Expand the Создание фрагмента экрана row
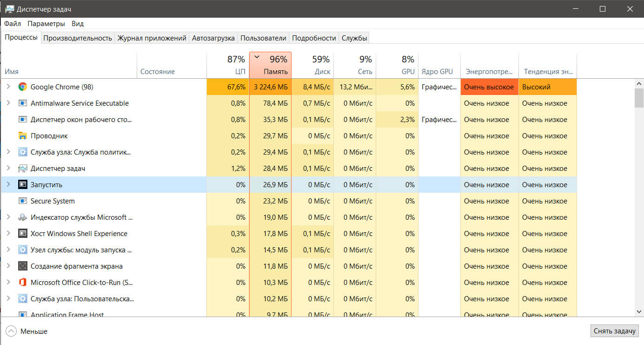 click(8, 266)
